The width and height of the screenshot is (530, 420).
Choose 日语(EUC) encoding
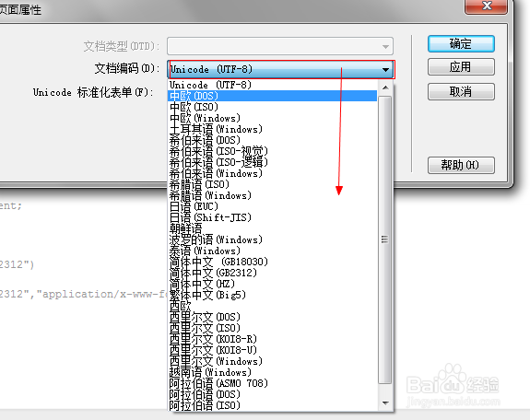(273, 206)
